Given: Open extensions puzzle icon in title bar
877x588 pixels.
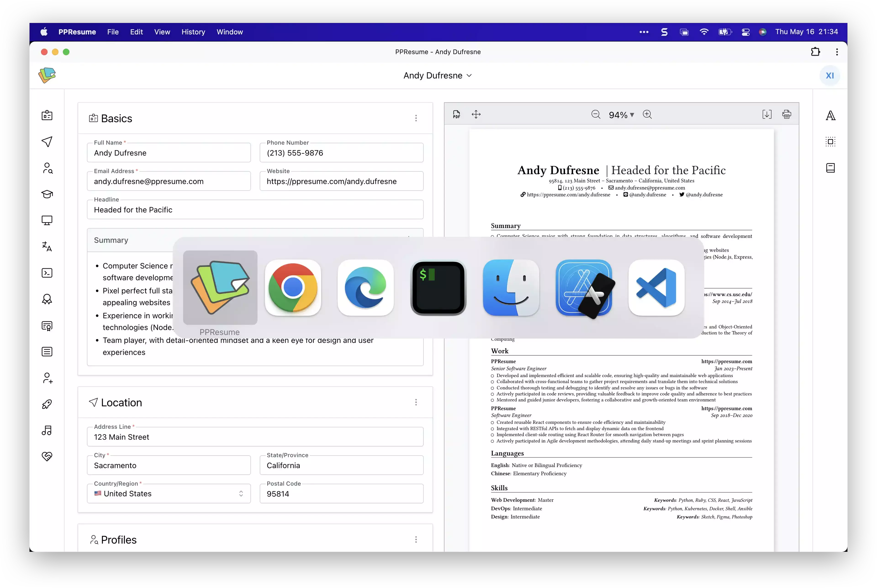Looking at the screenshot, I should click(816, 52).
